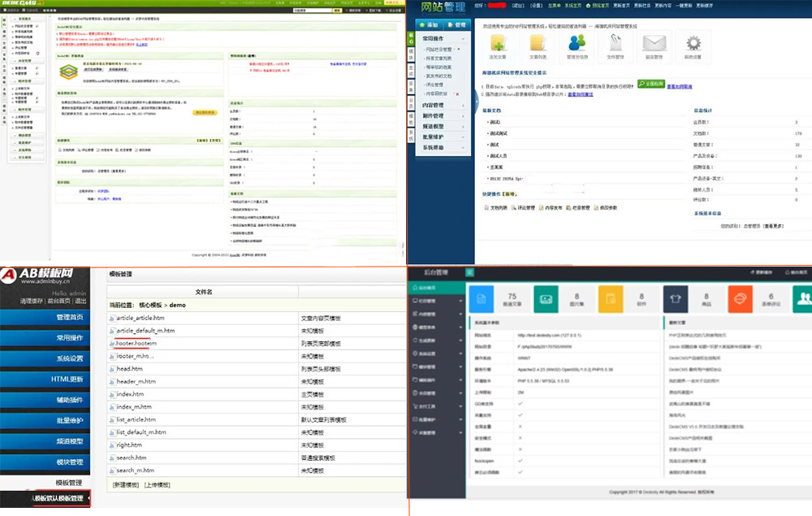Select HTML更新 in the AB模板网 menu
This screenshot has width=812, height=516.
click(68, 379)
